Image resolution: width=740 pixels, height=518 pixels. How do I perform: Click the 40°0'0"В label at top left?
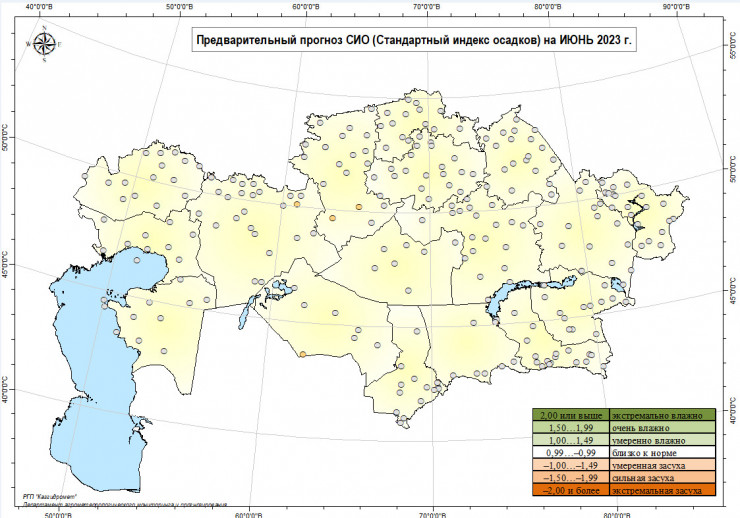tap(43, 5)
